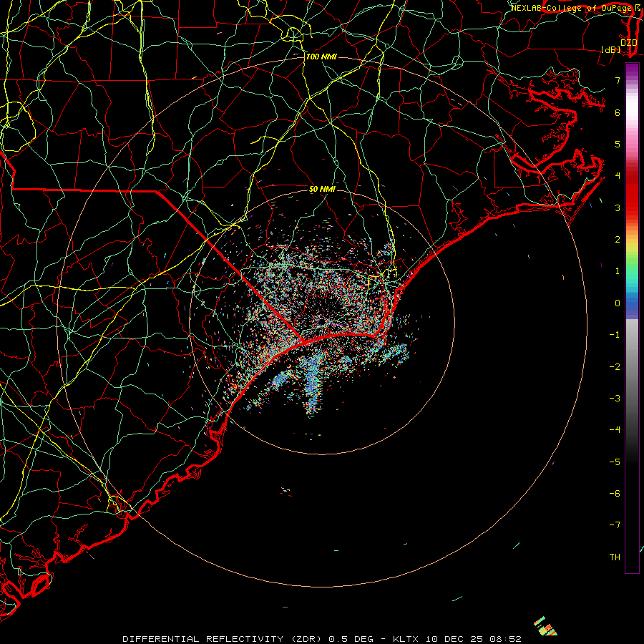Screen dimensions: 644x644
Task: Click the "-1" value on the color scale
Action: coord(615,335)
